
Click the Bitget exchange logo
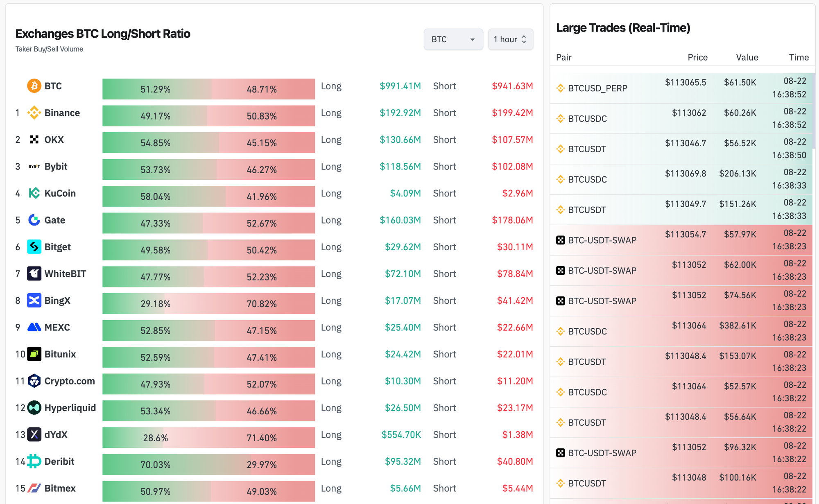[34, 247]
